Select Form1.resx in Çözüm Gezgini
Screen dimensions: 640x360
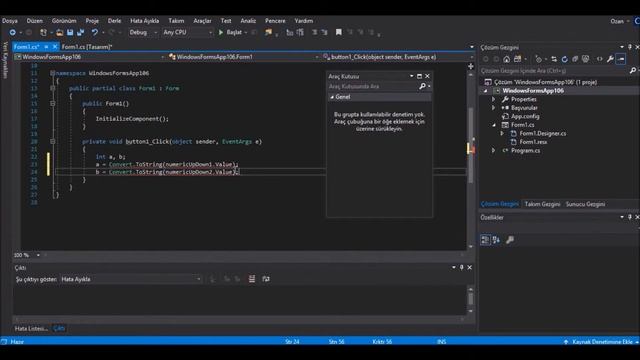[x=533, y=142]
